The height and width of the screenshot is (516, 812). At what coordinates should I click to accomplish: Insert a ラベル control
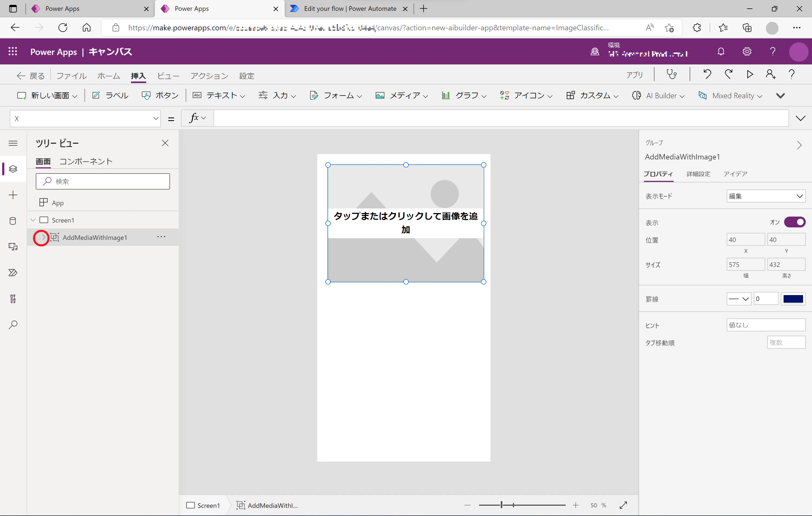pyautogui.click(x=110, y=96)
